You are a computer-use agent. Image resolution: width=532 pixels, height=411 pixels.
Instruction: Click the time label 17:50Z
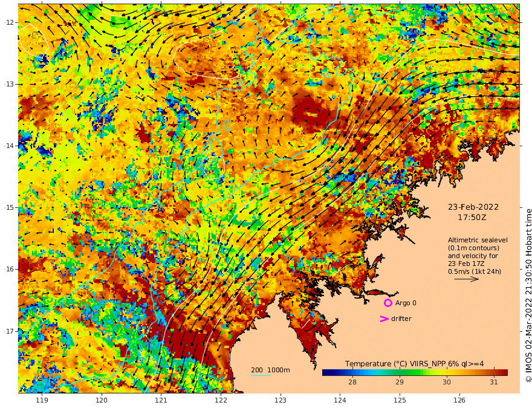pyautogui.click(x=472, y=218)
